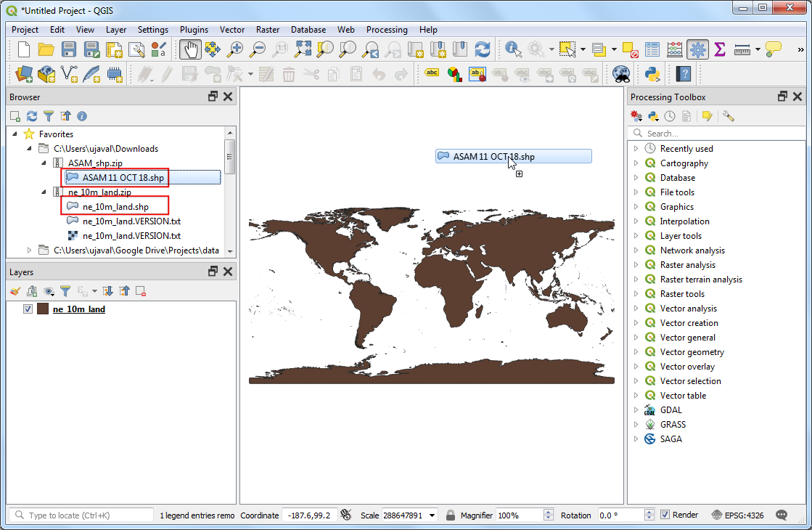Open the Scale dropdown in status bar

[433, 515]
